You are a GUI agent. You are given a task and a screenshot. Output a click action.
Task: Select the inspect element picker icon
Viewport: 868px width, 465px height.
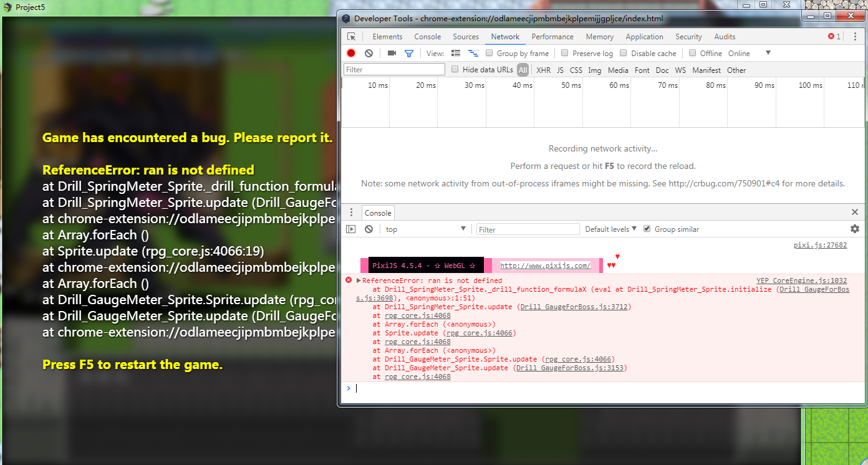[352, 37]
